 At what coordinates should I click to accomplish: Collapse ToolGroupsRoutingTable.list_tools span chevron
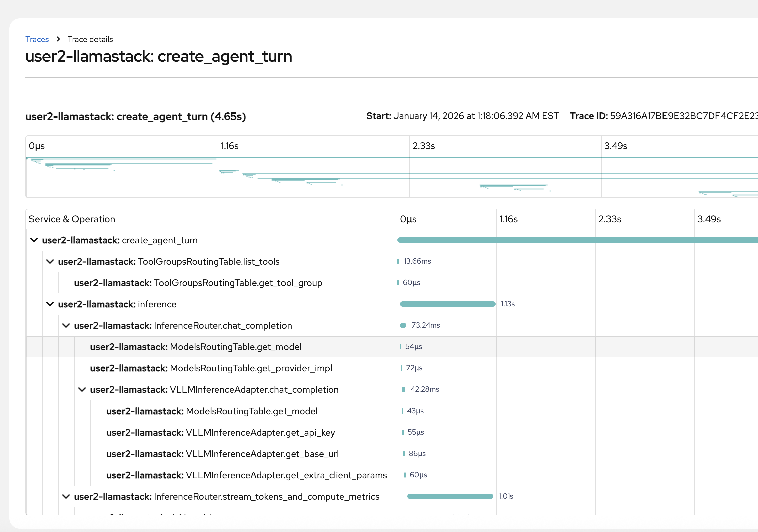pyautogui.click(x=50, y=262)
